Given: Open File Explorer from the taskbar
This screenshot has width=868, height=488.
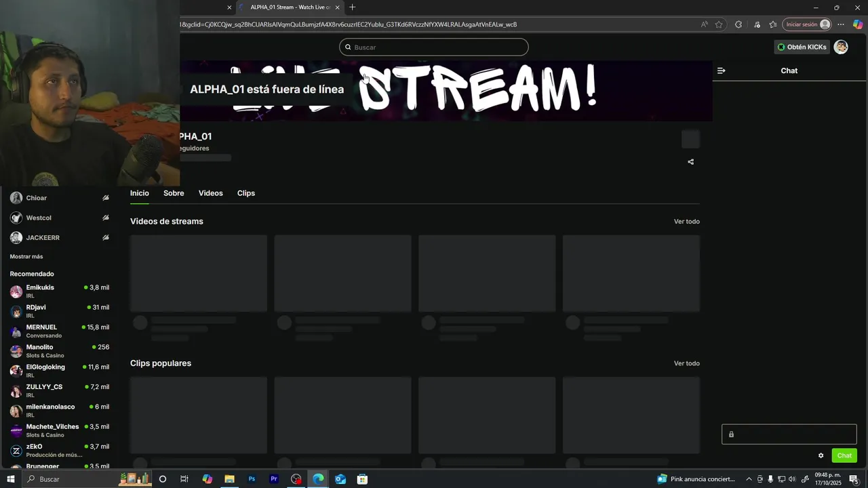Looking at the screenshot, I should [229, 479].
